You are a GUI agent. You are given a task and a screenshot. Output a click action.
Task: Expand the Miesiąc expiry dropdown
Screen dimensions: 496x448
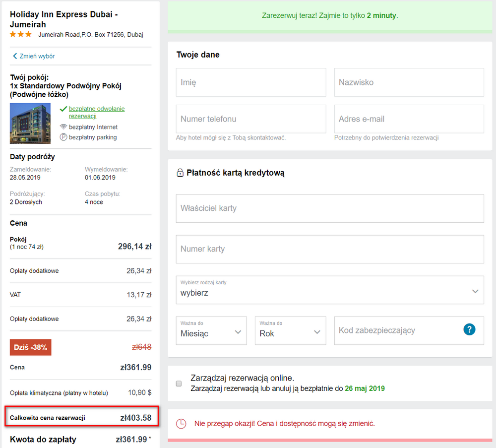tap(211, 330)
